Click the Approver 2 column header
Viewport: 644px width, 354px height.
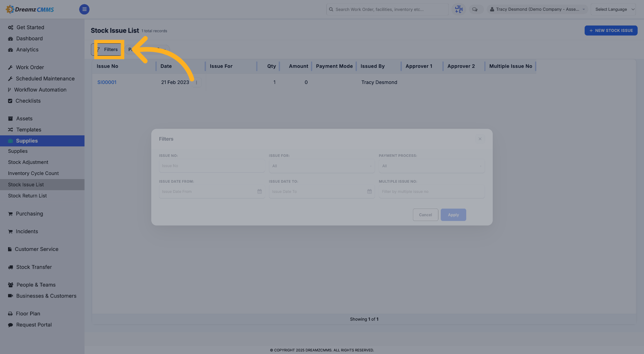(x=461, y=66)
